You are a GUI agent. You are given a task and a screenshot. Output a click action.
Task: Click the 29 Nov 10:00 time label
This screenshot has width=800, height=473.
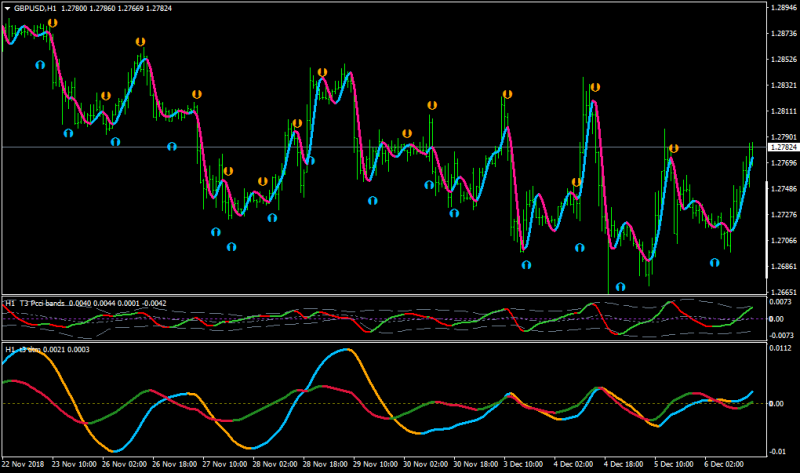[376, 464]
